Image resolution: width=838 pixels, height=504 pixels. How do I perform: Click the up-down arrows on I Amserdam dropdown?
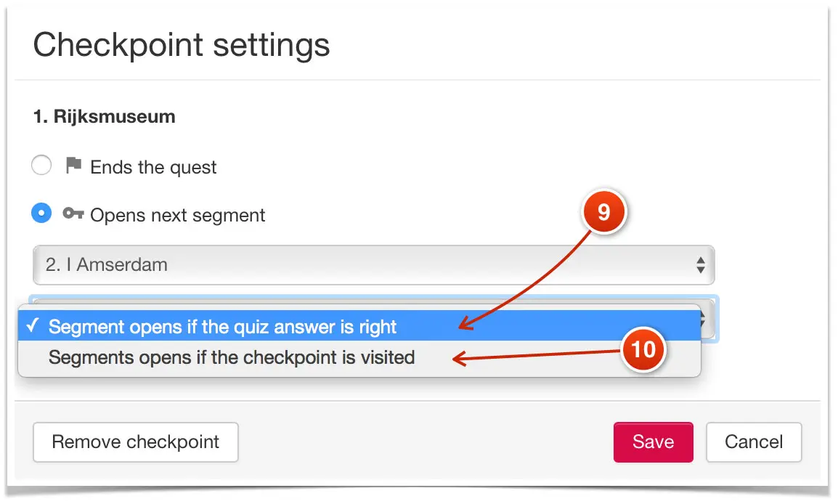pos(700,265)
